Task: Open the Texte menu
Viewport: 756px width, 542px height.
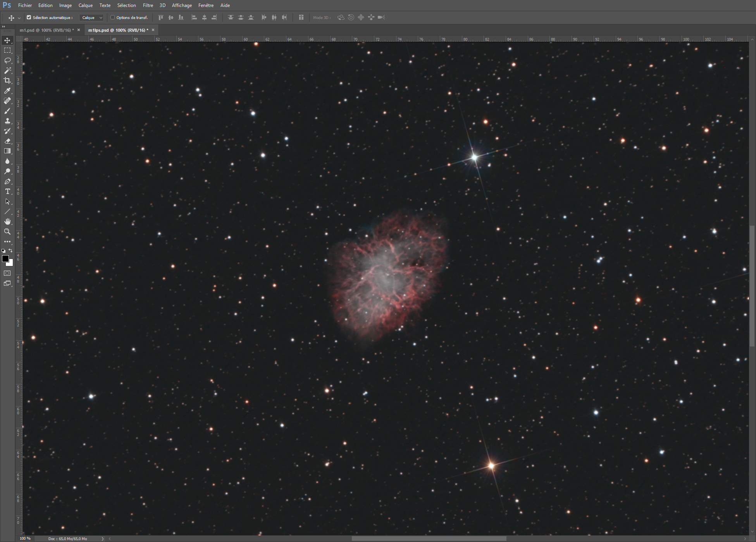Action: pyautogui.click(x=105, y=5)
